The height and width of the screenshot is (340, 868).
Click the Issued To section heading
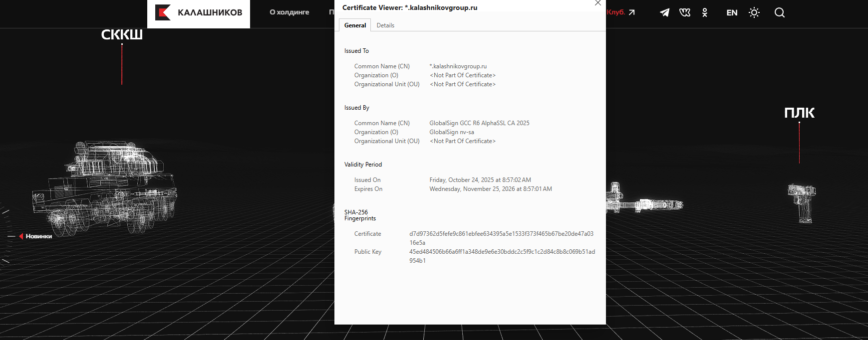(356, 51)
